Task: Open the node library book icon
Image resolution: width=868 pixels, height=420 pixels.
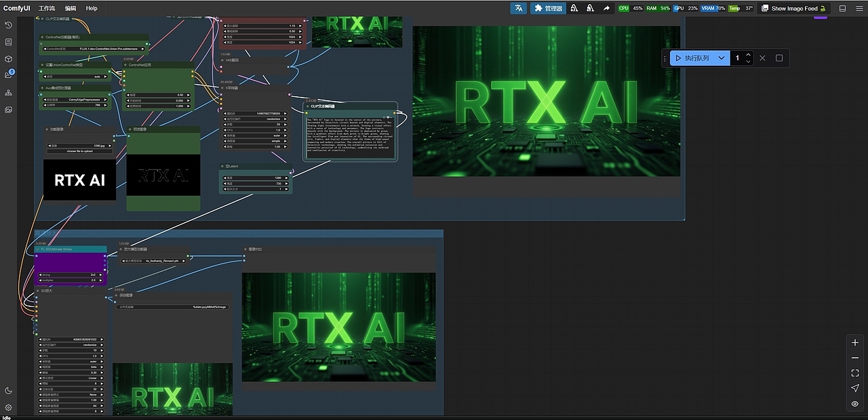Action: coord(8,42)
